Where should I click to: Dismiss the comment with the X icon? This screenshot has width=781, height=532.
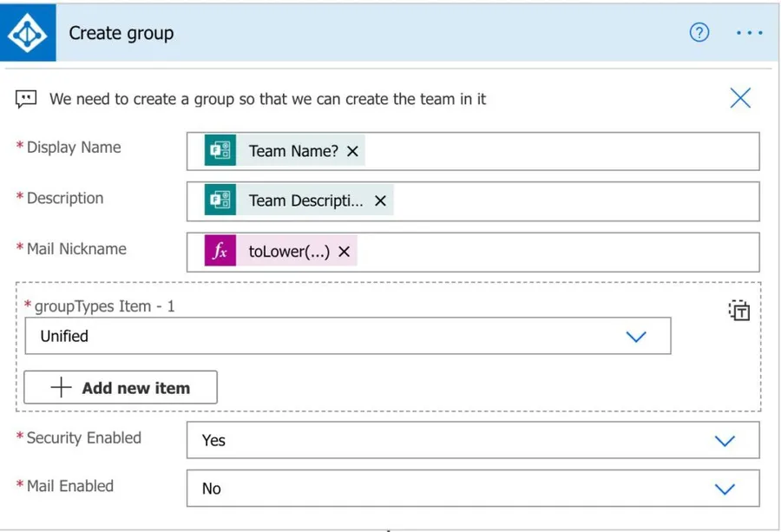click(740, 98)
